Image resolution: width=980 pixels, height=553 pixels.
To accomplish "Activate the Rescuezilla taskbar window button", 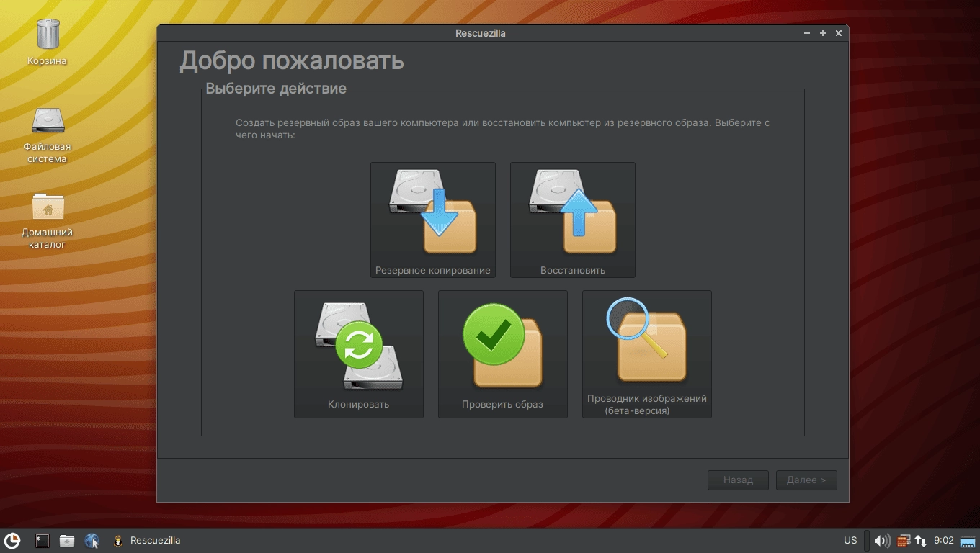I will pyautogui.click(x=147, y=540).
